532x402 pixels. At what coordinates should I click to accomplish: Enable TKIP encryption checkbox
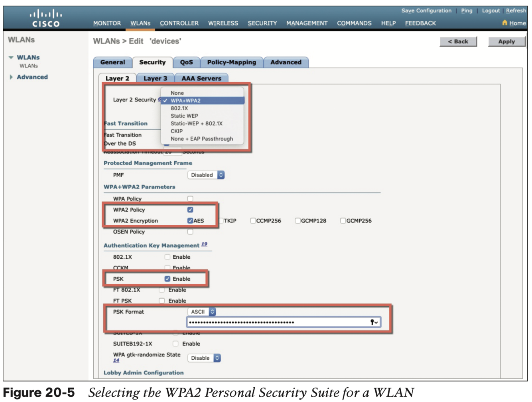221,221
